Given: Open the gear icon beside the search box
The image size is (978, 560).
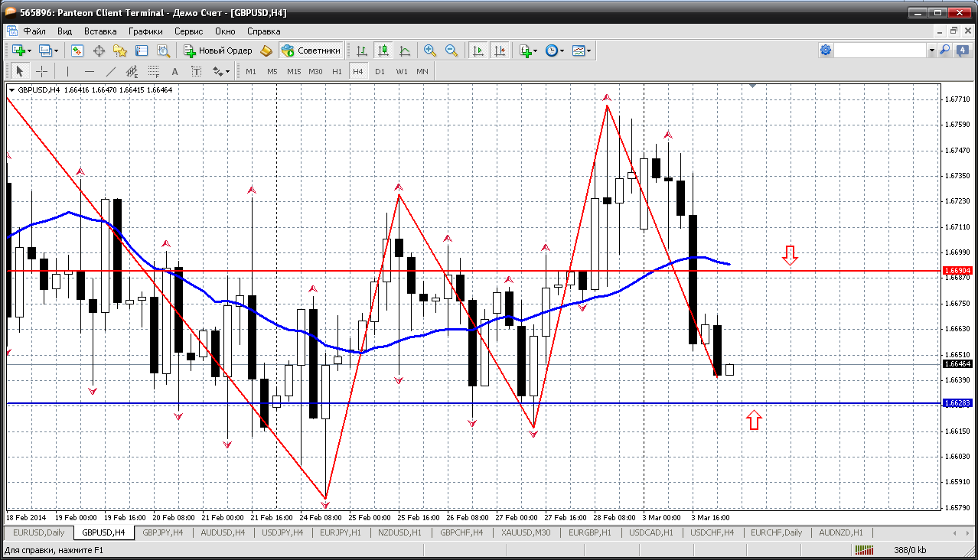Looking at the screenshot, I should (x=826, y=50).
